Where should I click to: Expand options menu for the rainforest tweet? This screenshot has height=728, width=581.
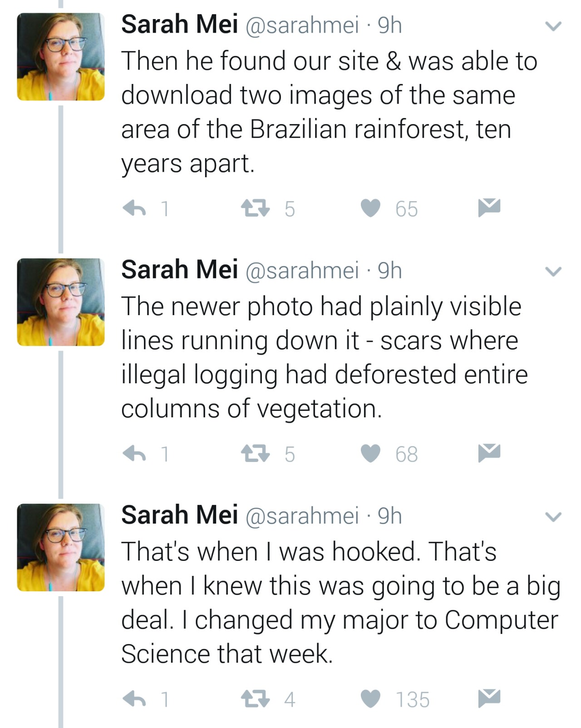[553, 27]
